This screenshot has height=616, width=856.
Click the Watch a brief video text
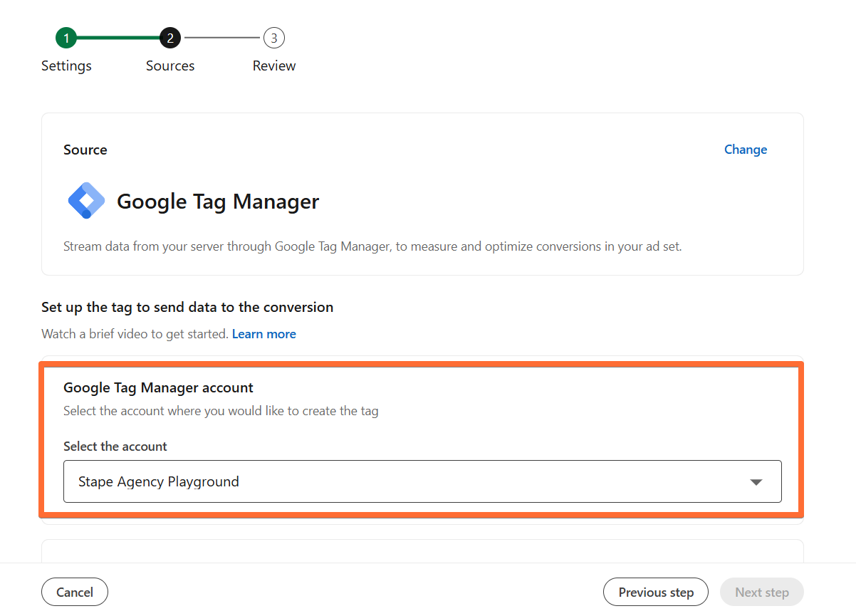[x=135, y=334]
